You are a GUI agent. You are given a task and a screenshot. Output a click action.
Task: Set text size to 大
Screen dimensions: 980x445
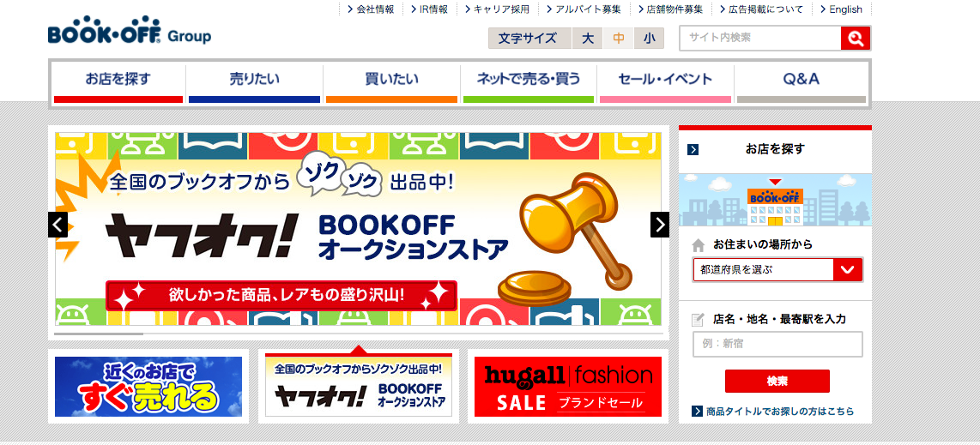pyautogui.click(x=588, y=38)
